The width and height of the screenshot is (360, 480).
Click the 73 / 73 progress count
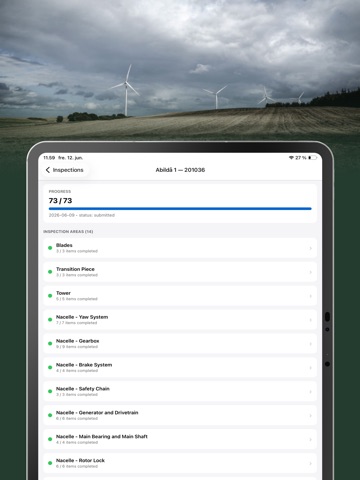click(x=60, y=201)
